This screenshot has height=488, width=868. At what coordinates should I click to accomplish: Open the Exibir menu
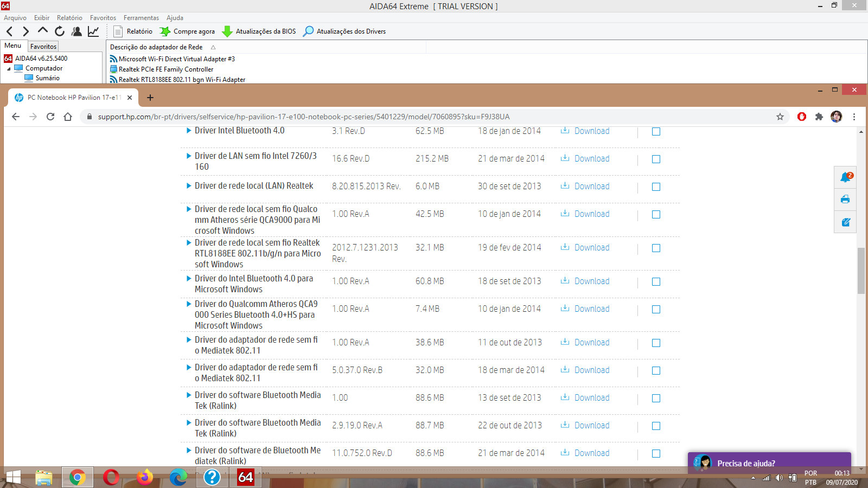click(42, 18)
